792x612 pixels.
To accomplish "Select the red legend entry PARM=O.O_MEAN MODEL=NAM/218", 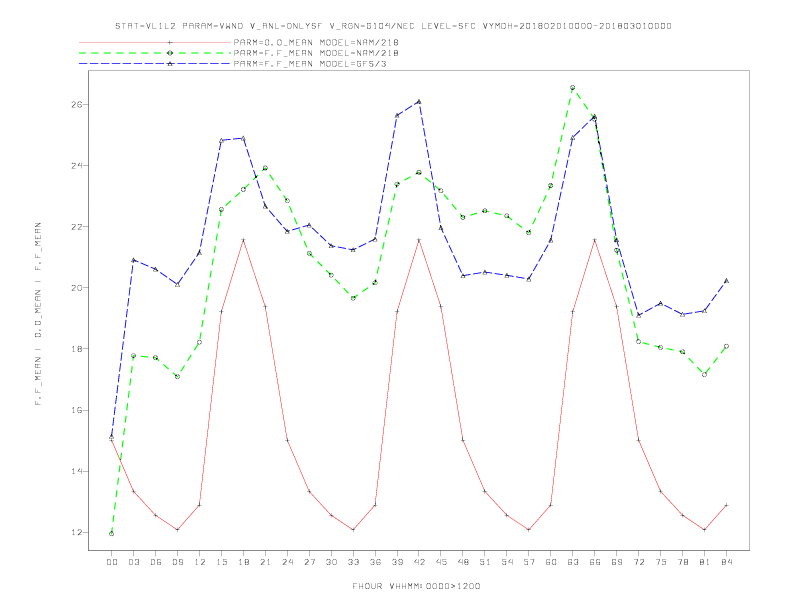I will 316,42.
